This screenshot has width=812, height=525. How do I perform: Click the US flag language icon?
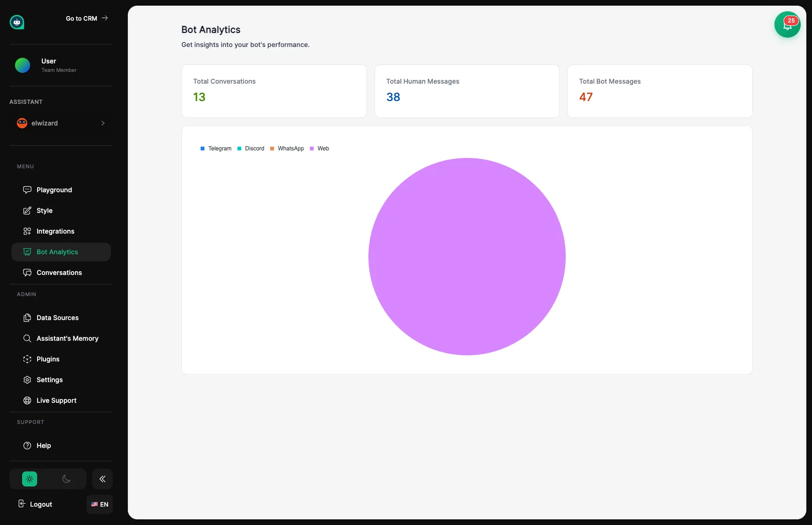(x=94, y=504)
